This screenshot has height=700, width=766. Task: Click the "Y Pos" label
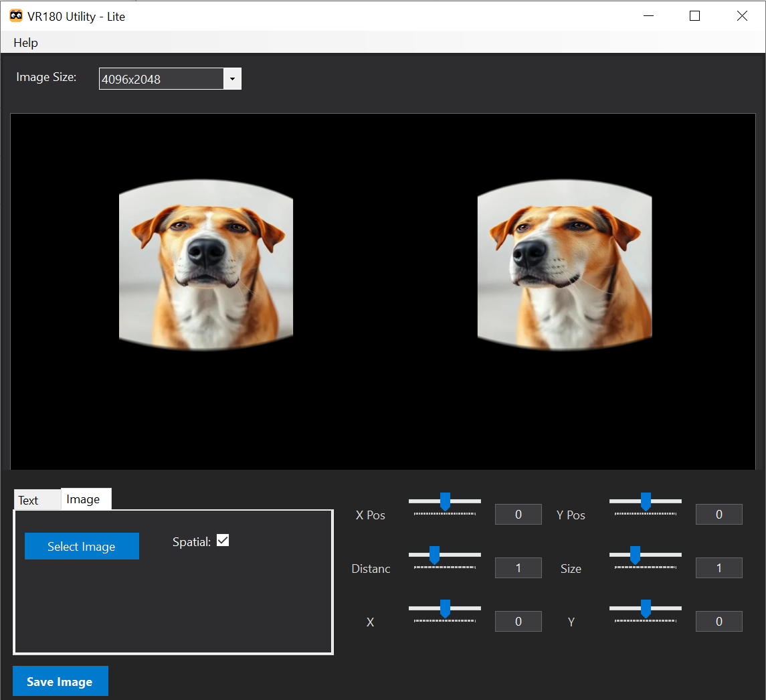pos(571,515)
